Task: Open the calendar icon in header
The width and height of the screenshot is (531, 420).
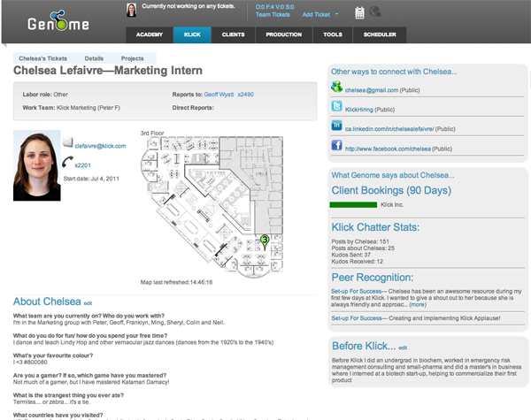Action: point(359,13)
